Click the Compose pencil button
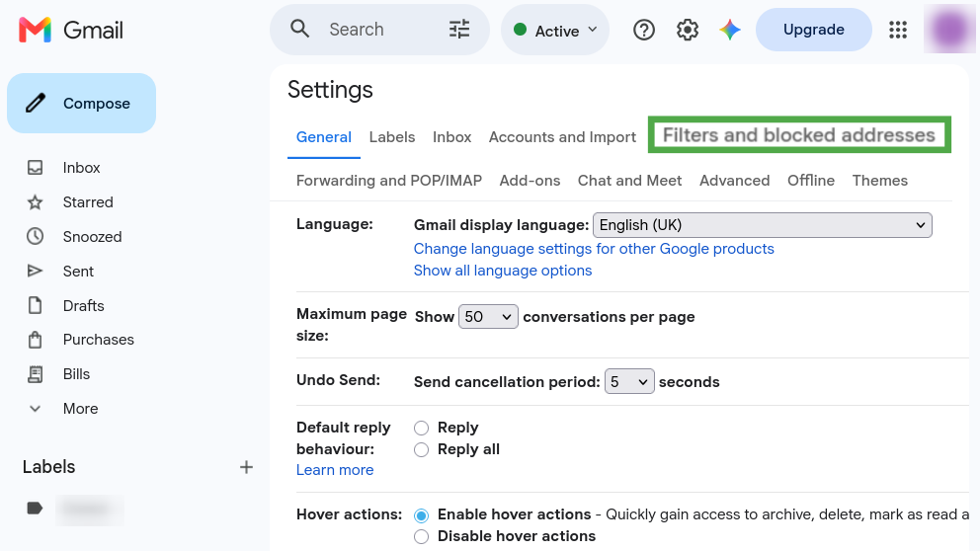The width and height of the screenshot is (980, 551). pyautogui.click(x=81, y=103)
